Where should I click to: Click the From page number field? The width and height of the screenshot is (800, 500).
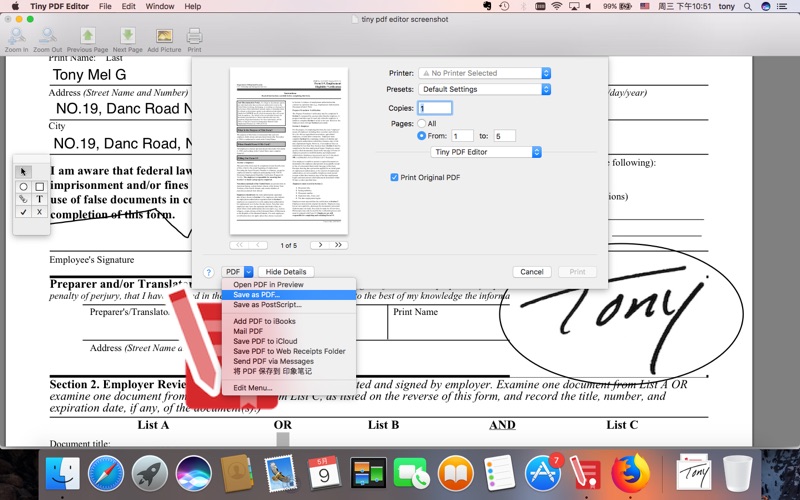[x=462, y=136]
